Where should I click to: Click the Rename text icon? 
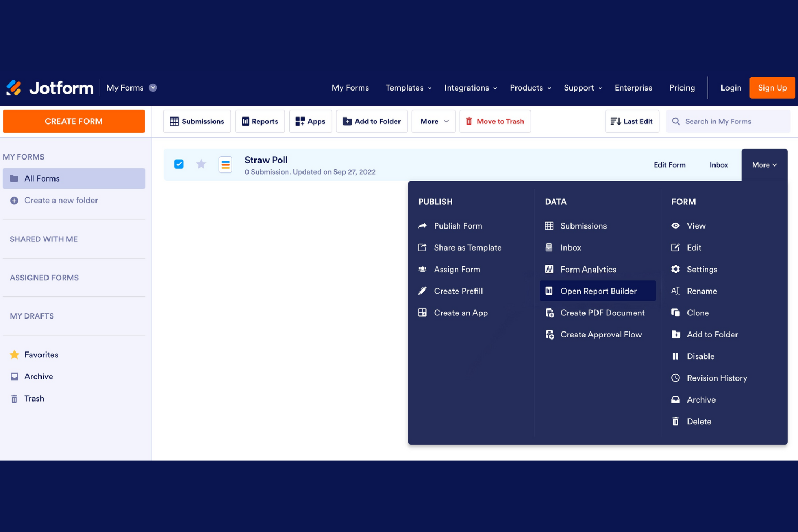(676, 291)
